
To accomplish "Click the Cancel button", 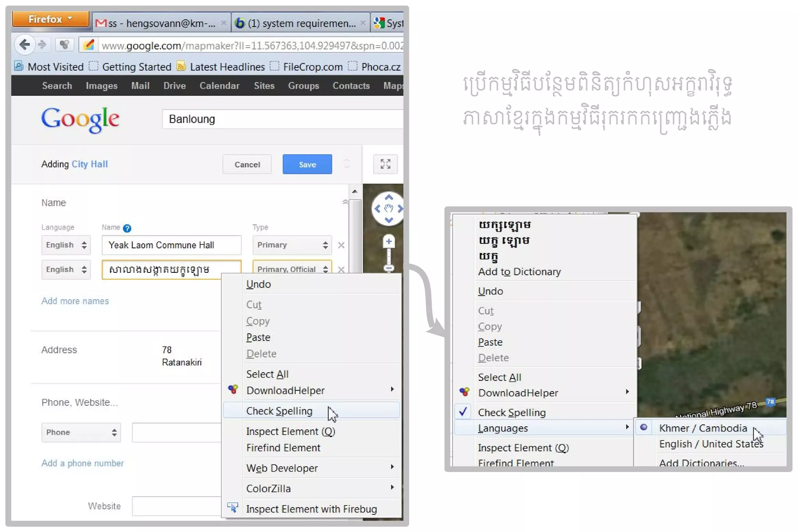I will point(247,164).
